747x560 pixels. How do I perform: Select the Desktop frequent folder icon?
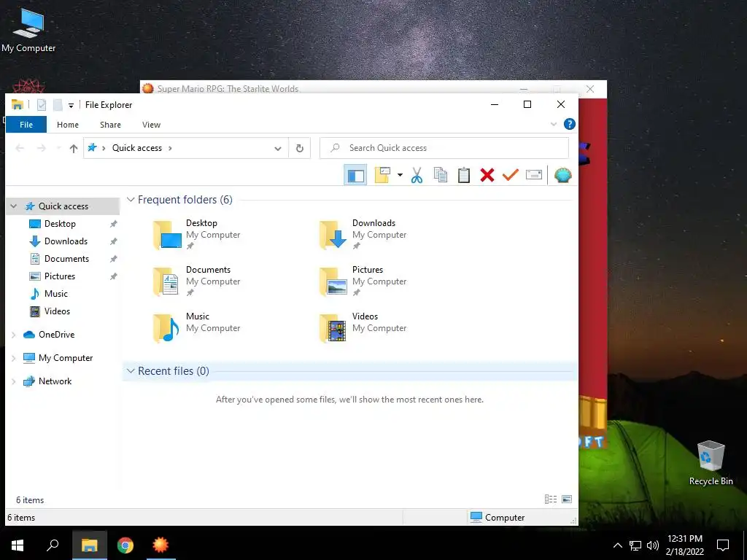[x=167, y=234]
